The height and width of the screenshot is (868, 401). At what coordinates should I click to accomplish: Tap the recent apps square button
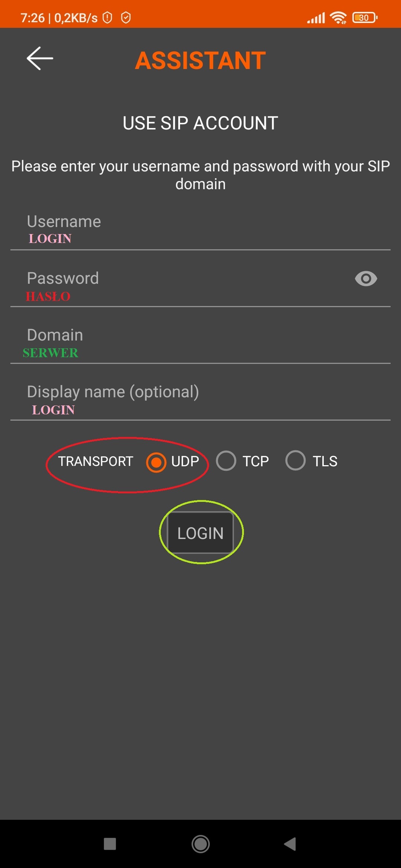tap(110, 844)
